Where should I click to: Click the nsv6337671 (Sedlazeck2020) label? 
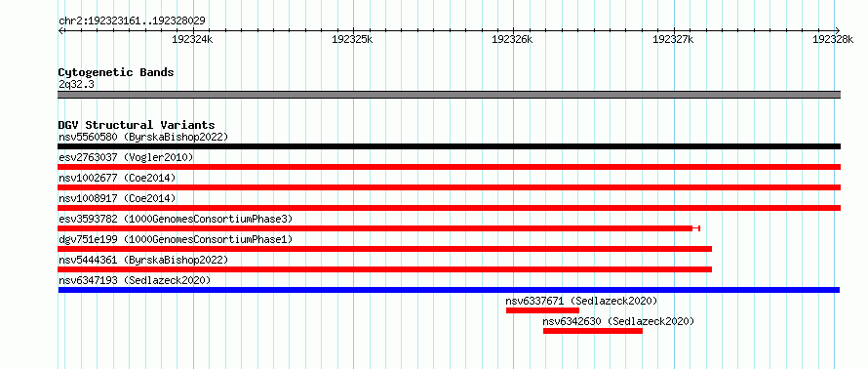(x=581, y=301)
